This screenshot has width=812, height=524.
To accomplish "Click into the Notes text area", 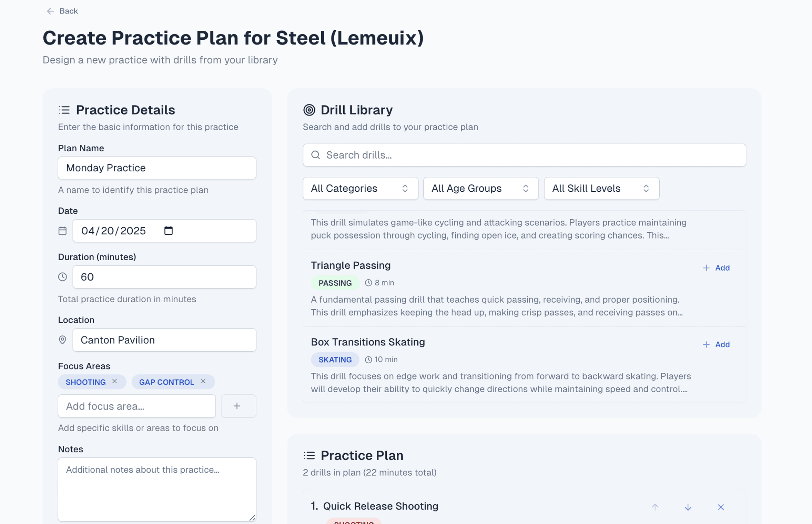I will pyautogui.click(x=157, y=489).
